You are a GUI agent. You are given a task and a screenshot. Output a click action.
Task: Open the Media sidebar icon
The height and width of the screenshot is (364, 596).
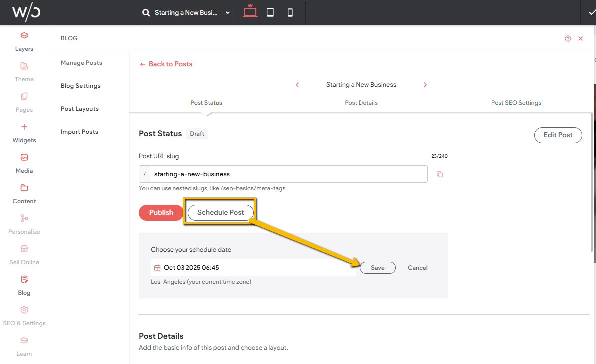24,157
